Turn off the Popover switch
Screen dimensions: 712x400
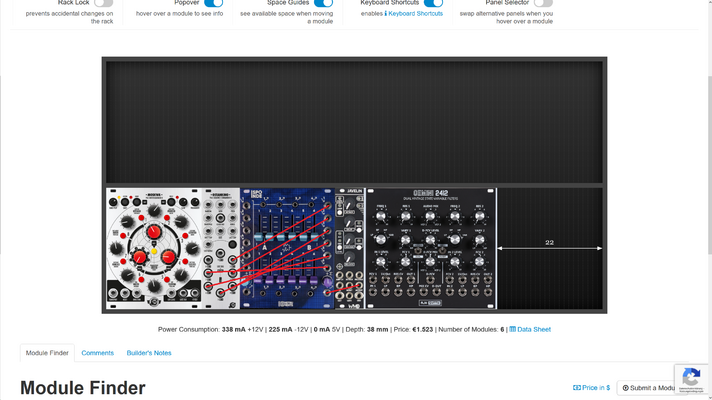coord(213,3)
